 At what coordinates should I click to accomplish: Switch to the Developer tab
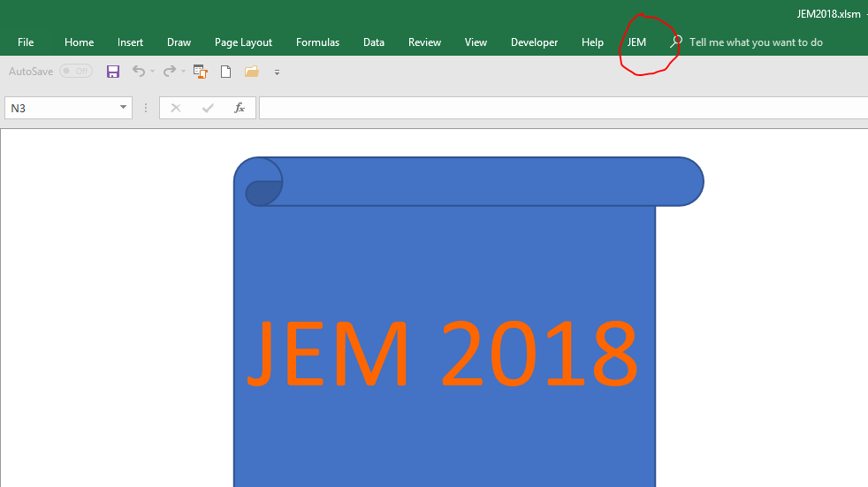pyautogui.click(x=534, y=42)
